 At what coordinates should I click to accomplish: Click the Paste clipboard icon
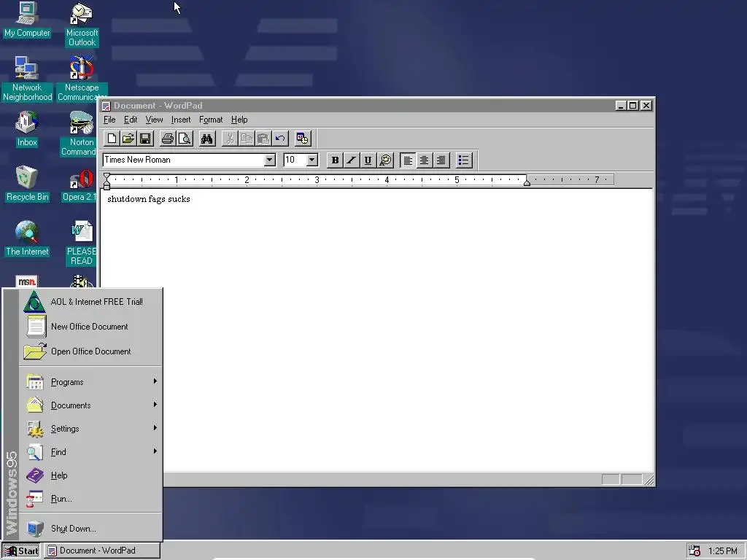(263, 139)
